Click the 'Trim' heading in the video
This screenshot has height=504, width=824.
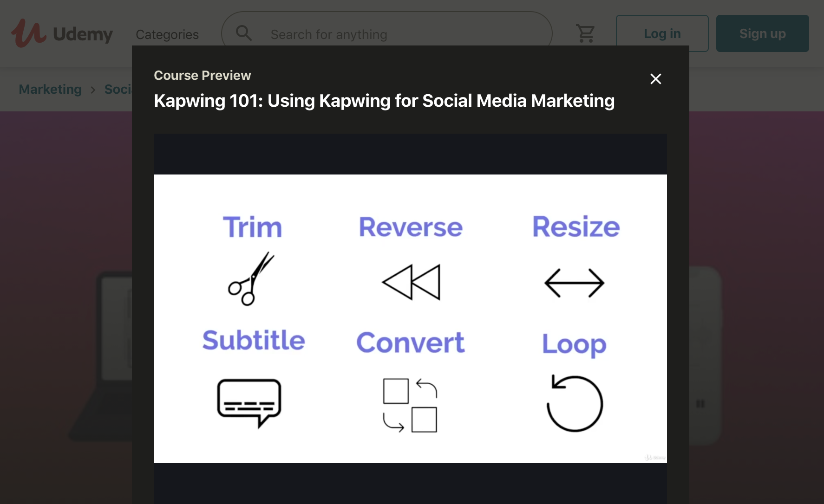tap(252, 227)
